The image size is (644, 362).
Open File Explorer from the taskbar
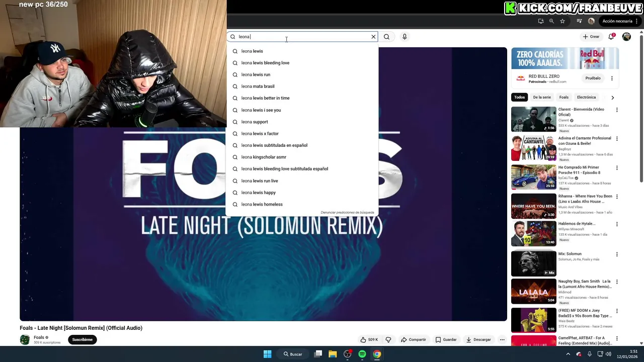click(333, 354)
